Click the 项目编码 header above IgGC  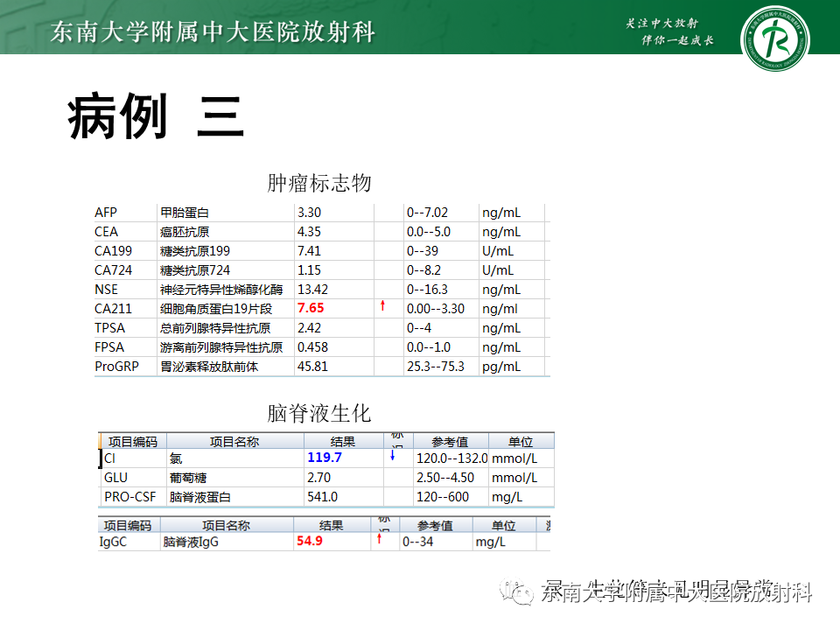pyautogui.click(x=128, y=526)
